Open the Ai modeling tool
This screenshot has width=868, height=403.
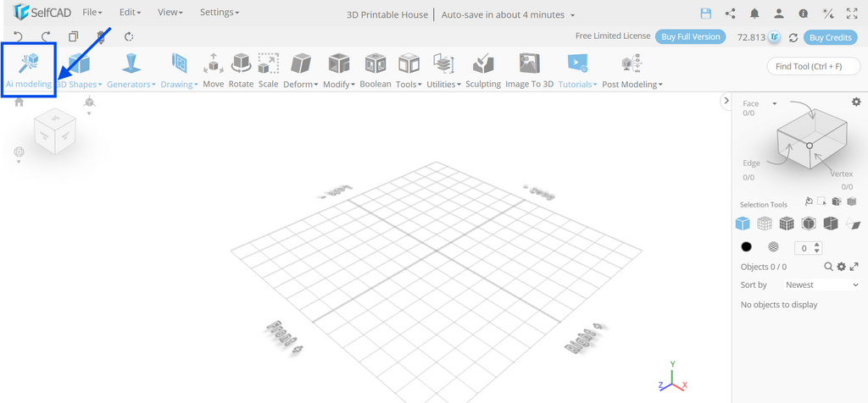pyautogui.click(x=28, y=71)
